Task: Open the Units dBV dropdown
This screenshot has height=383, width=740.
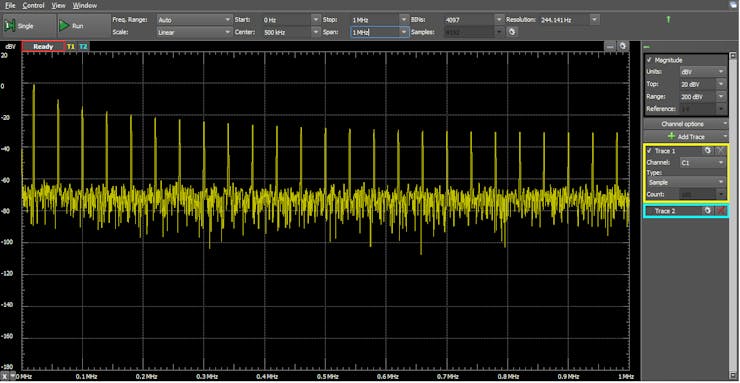Action: pyautogui.click(x=702, y=72)
